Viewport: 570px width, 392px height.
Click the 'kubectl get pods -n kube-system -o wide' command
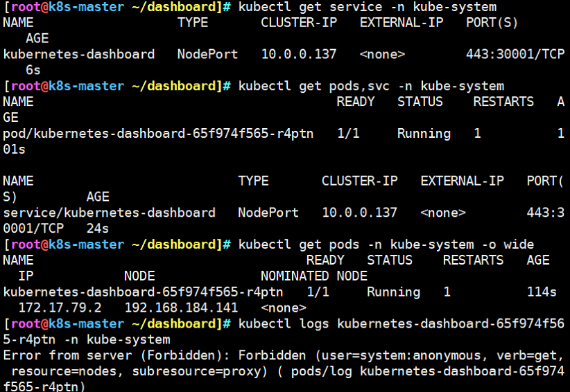(x=386, y=244)
